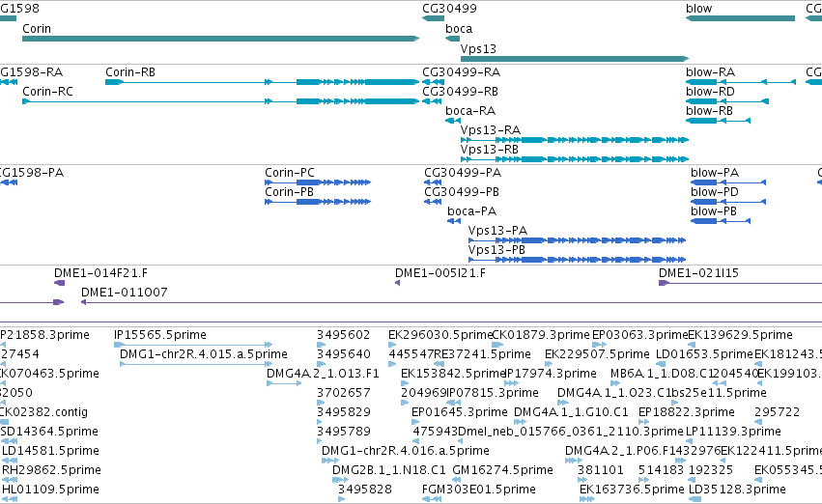822x504 pixels.
Task: Select the Corin-RC transcript
Action: 220,101
